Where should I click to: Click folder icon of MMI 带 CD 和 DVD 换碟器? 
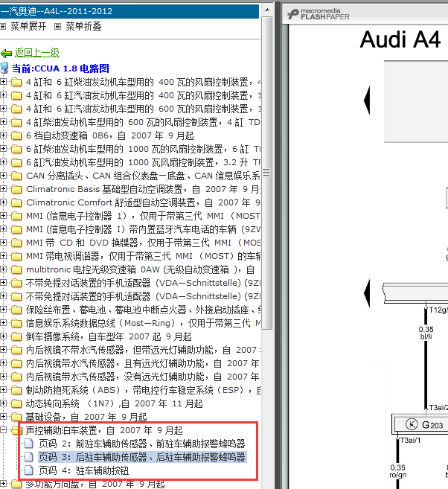pyautogui.click(x=16, y=243)
